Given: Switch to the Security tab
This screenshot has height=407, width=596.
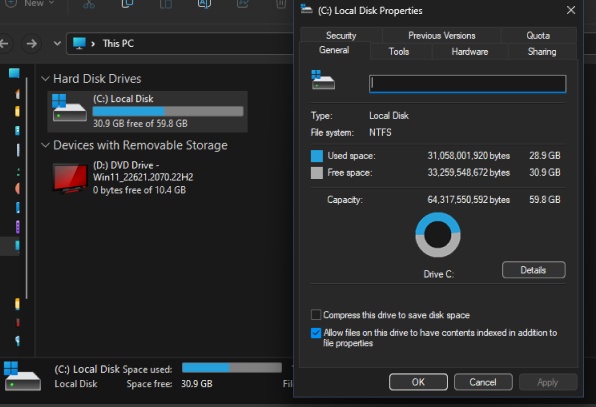Looking at the screenshot, I should (341, 35).
